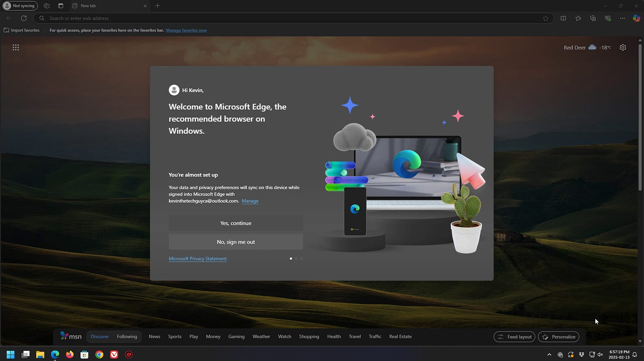The image size is (644, 361).
Task: Click the Feed layout button
Action: (x=514, y=337)
